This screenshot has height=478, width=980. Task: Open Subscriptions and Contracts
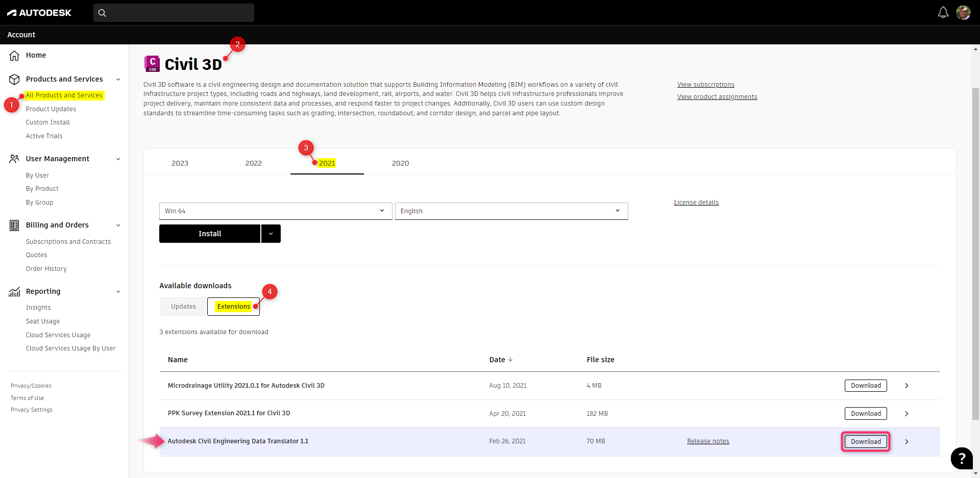68,242
